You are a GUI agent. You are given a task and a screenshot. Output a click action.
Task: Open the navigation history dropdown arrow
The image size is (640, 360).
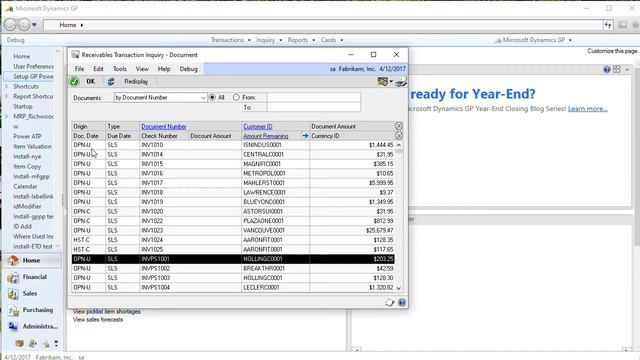pos(34,25)
